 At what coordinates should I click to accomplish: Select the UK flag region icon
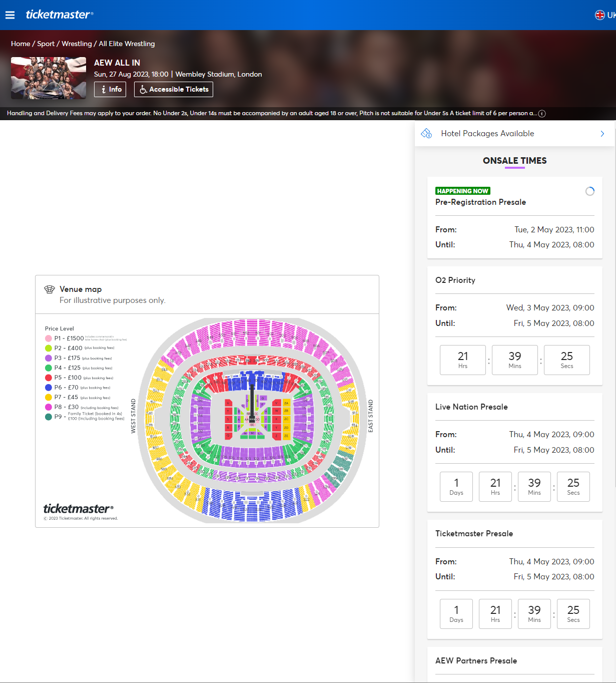tap(599, 15)
